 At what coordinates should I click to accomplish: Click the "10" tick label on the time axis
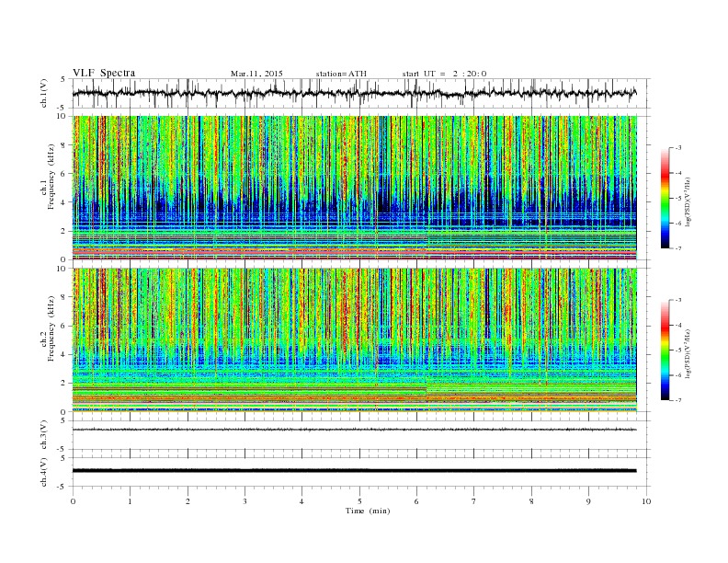click(646, 501)
